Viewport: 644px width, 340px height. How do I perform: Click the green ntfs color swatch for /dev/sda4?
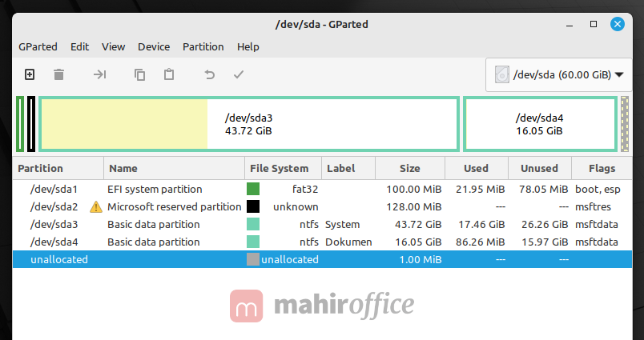coord(253,242)
